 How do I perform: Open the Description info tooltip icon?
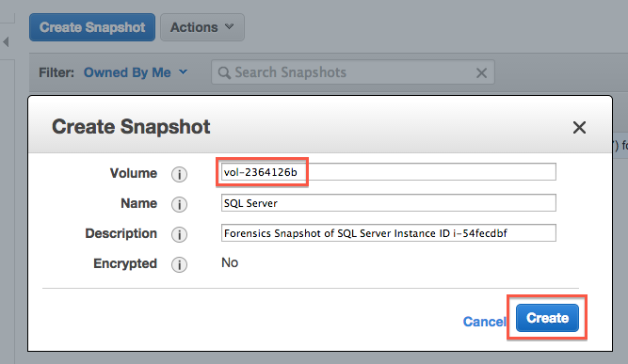point(179,234)
